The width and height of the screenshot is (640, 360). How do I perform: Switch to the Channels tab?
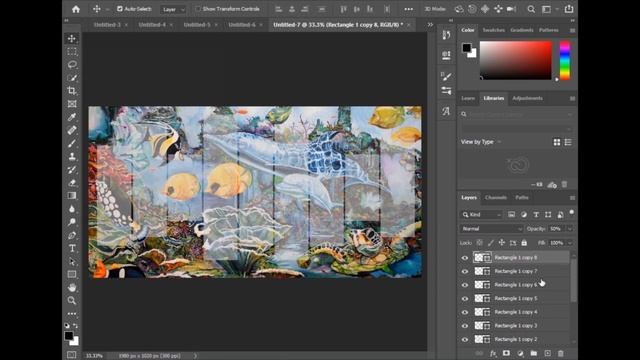496,198
